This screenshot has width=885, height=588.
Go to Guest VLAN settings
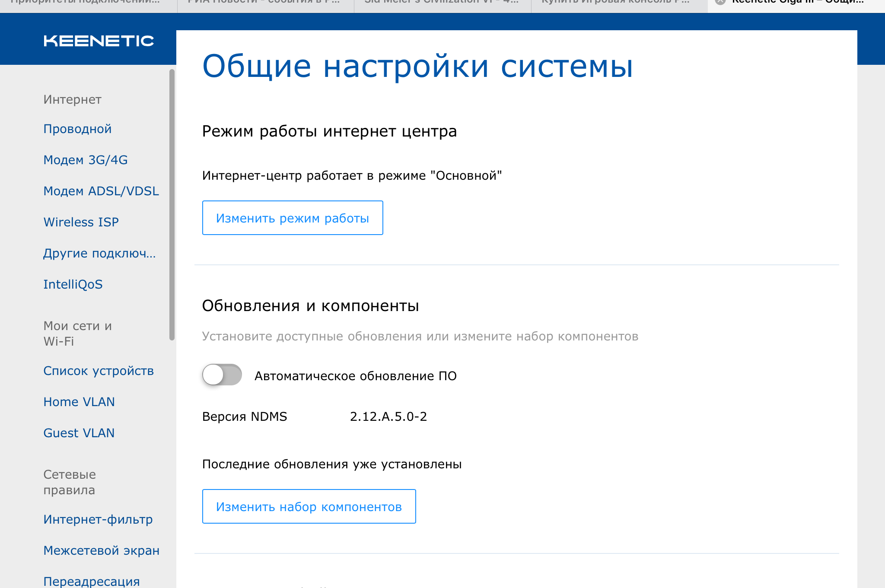tap(79, 433)
